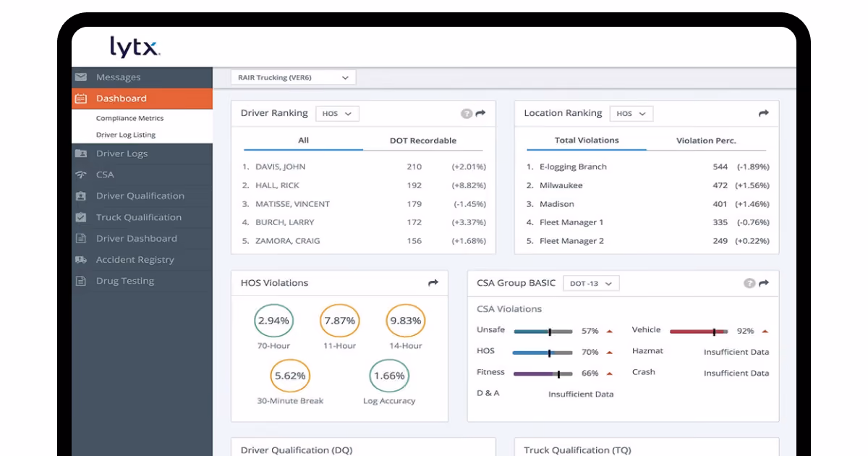Select the Total Violations tab
The width and height of the screenshot is (868, 456).
pyautogui.click(x=587, y=140)
